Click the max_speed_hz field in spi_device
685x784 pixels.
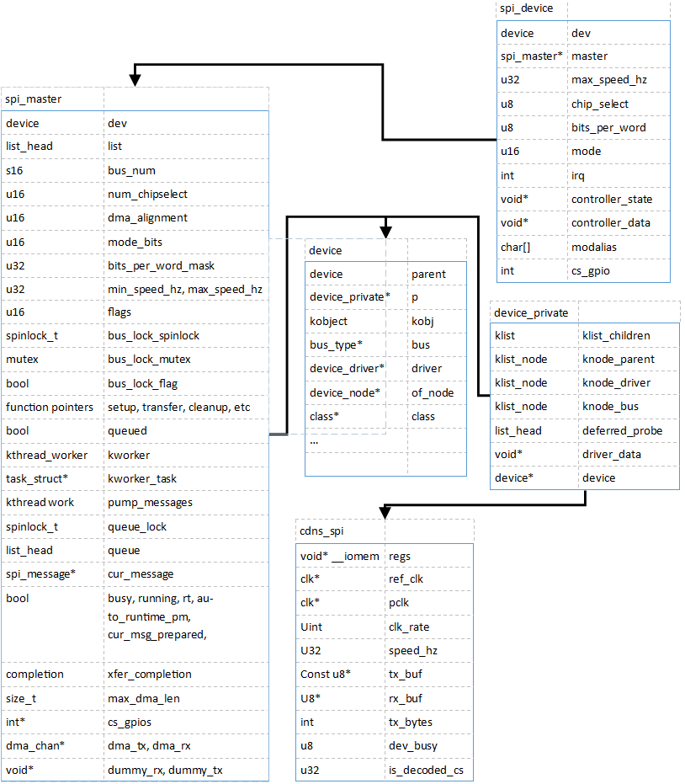coord(609,79)
